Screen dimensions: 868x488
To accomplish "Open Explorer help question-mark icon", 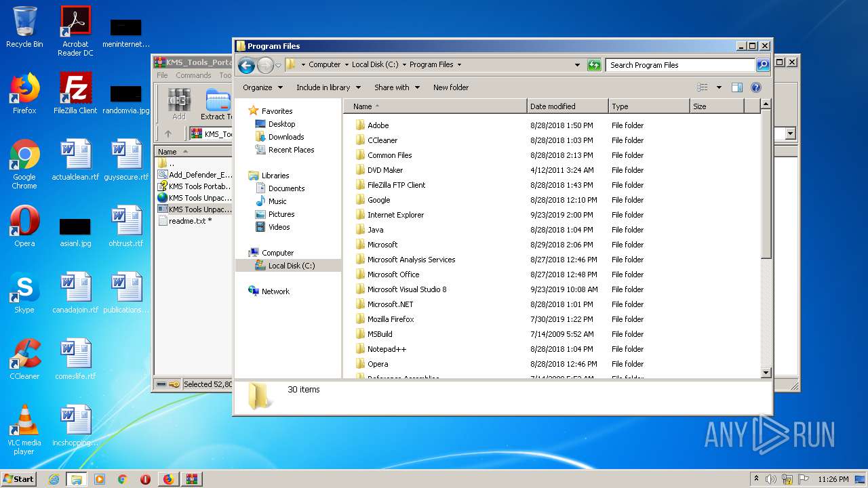I will click(x=756, y=87).
